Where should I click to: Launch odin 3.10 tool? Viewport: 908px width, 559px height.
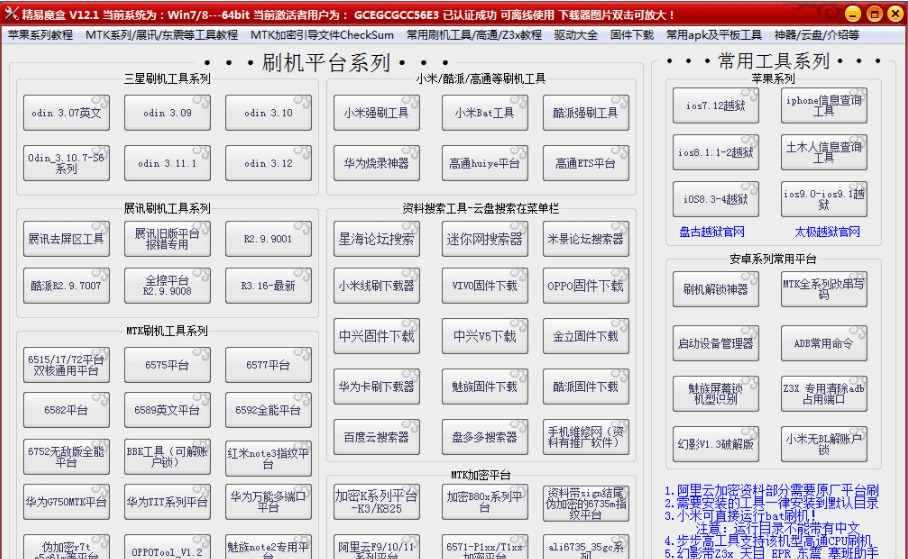click(268, 112)
